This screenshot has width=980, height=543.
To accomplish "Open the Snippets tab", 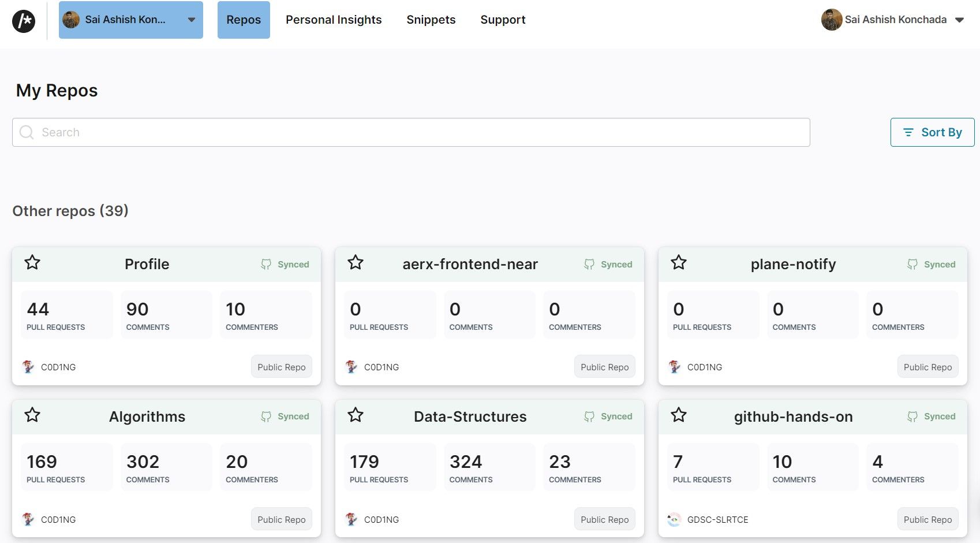I will point(431,20).
